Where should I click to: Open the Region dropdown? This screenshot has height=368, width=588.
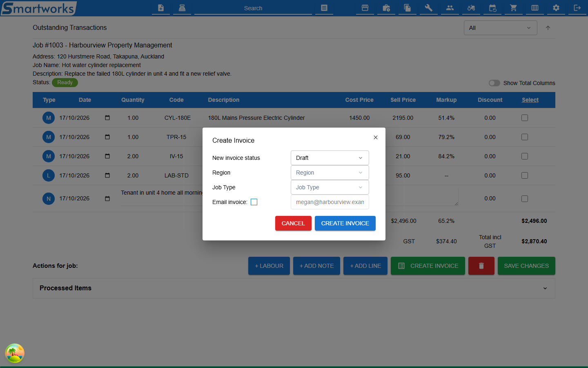tap(330, 173)
